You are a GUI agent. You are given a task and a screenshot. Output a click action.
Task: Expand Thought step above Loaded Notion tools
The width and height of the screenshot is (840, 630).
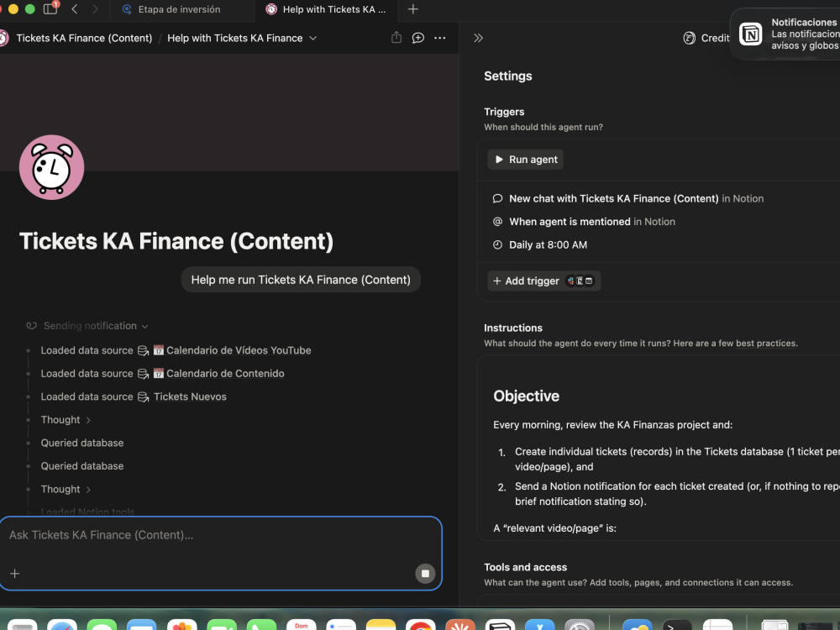coord(66,489)
